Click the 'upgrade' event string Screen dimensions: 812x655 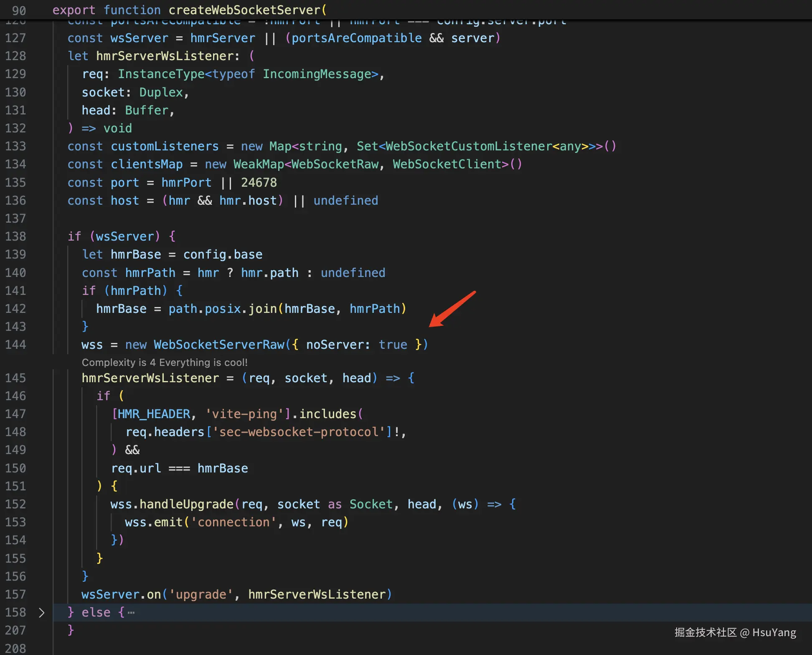[200, 594]
